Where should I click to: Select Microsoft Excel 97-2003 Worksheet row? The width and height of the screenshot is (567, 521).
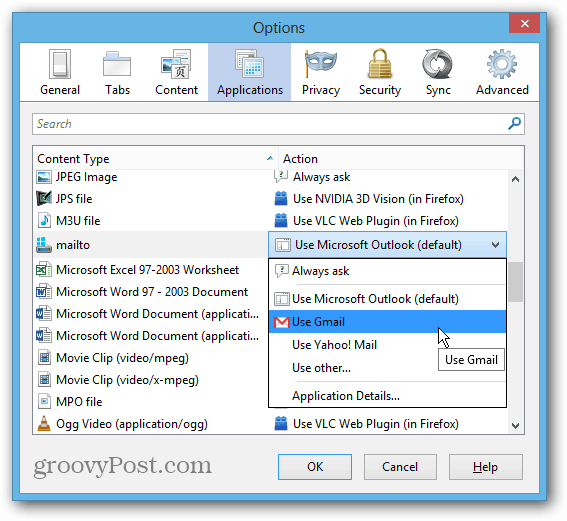[x=151, y=270]
